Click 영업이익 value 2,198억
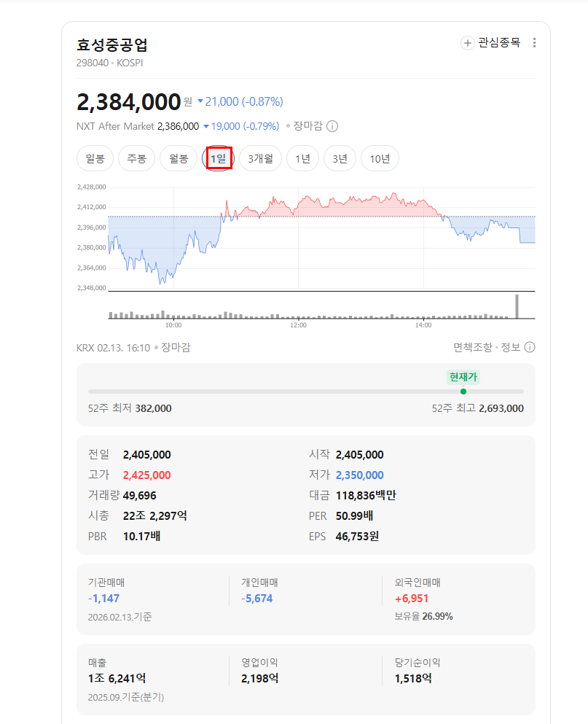This screenshot has width=588, height=724. [x=260, y=678]
